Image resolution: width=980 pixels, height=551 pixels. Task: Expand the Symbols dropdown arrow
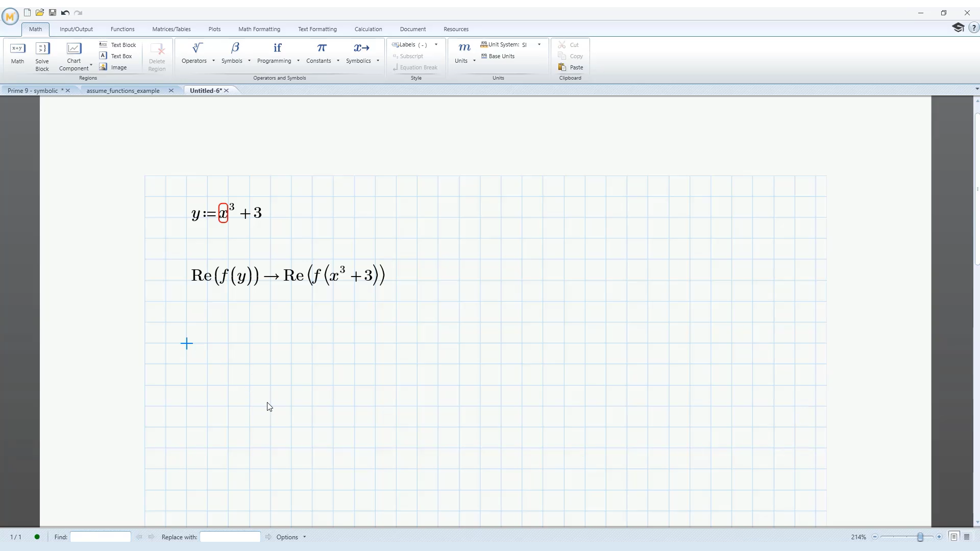(249, 61)
